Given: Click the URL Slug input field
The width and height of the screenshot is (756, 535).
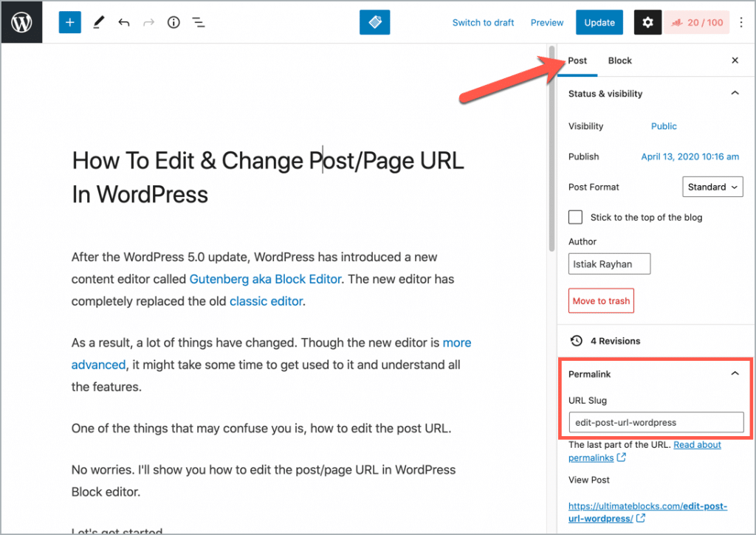Looking at the screenshot, I should point(656,423).
